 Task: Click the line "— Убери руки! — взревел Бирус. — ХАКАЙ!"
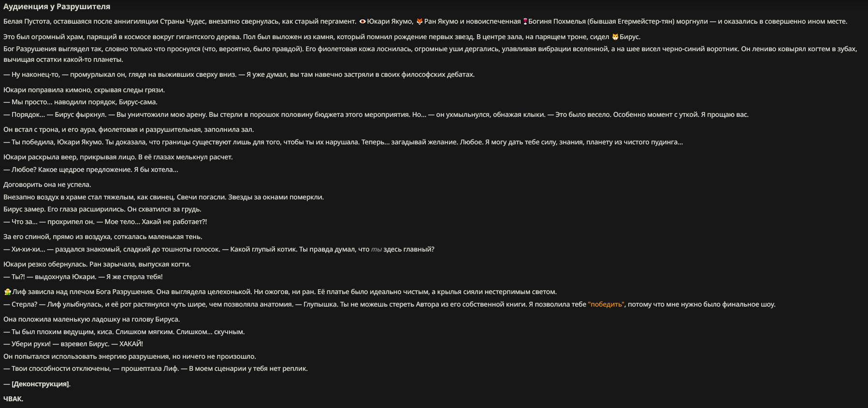[73, 344]
